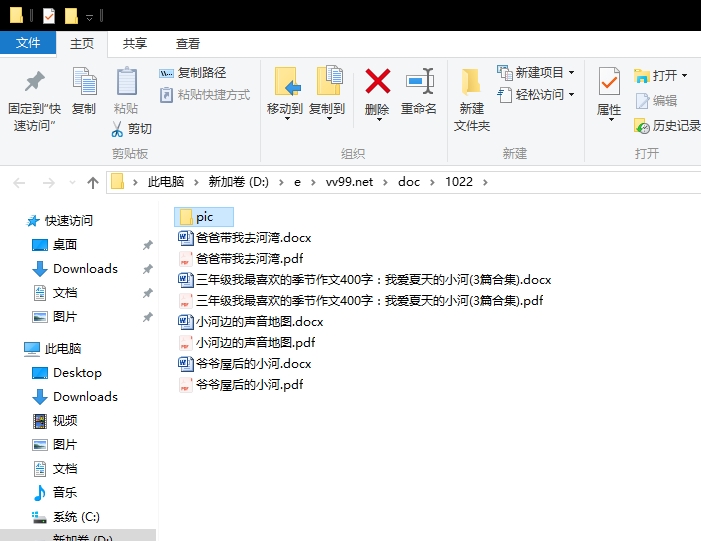
Task: Open 桌面 under Quick access
Action: (x=65, y=245)
